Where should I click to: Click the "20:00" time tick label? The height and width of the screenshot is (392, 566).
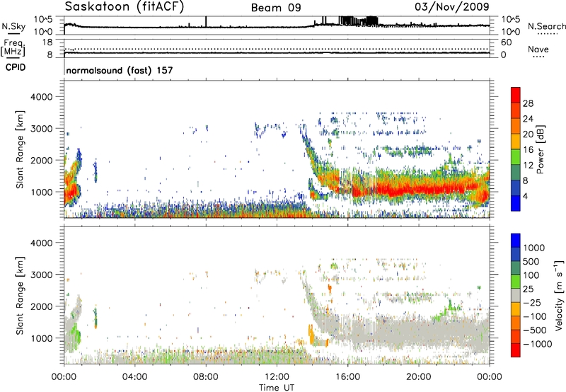419,377
